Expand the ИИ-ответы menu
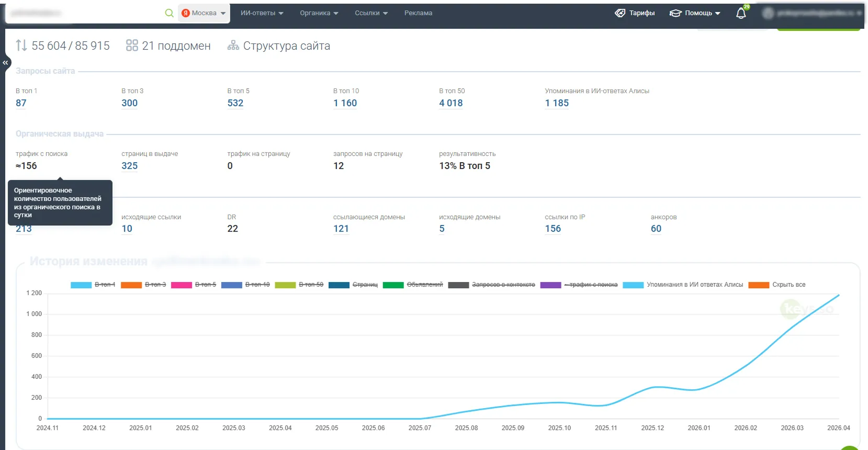 pyautogui.click(x=262, y=13)
